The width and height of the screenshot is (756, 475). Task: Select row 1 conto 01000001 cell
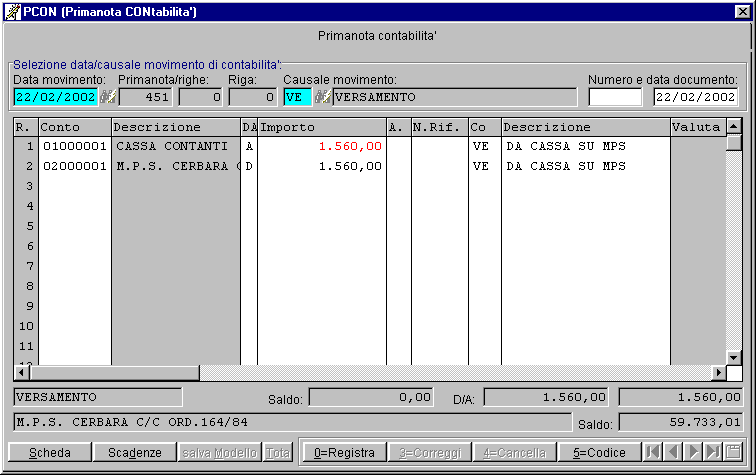74,146
